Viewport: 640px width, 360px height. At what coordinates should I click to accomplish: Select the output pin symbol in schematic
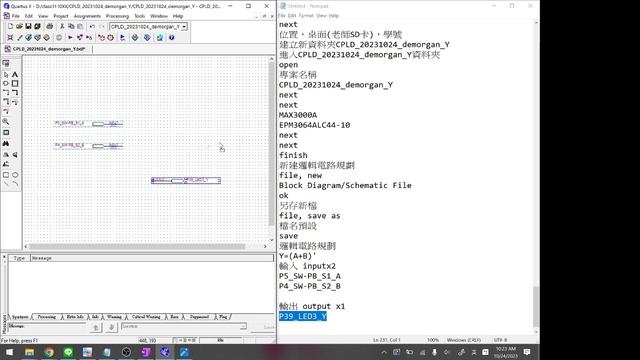(186, 180)
